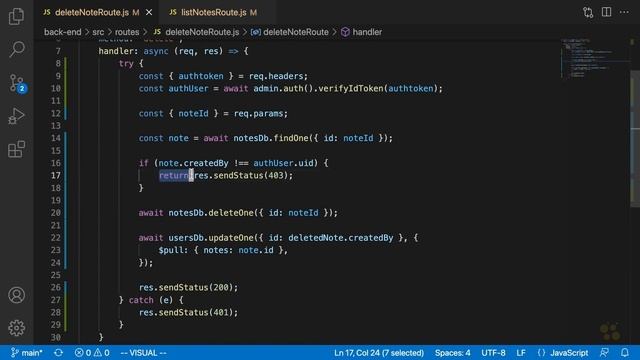
Task: Click deletedNote.createdBy on line 22
Action: (x=340, y=238)
